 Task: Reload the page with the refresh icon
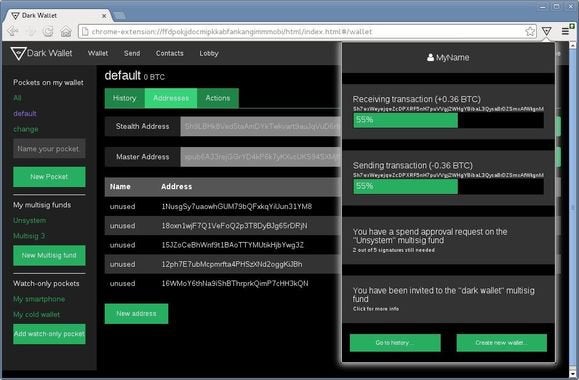pyautogui.click(x=48, y=31)
